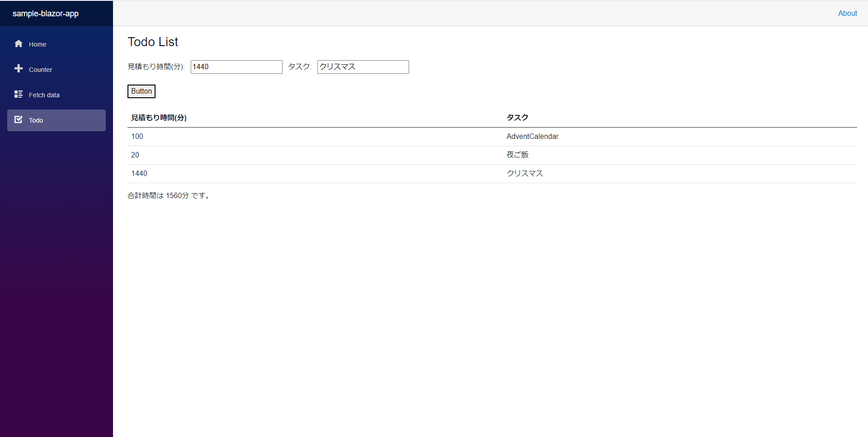Click the sample-blazor-app brand link
The width and height of the screenshot is (868, 437).
click(46, 14)
